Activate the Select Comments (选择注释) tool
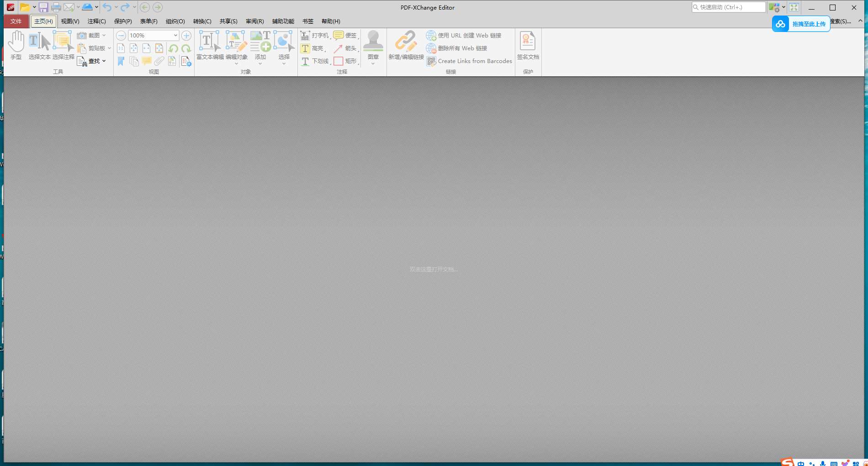The height and width of the screenshot is (466, 868). click(64, 45)
